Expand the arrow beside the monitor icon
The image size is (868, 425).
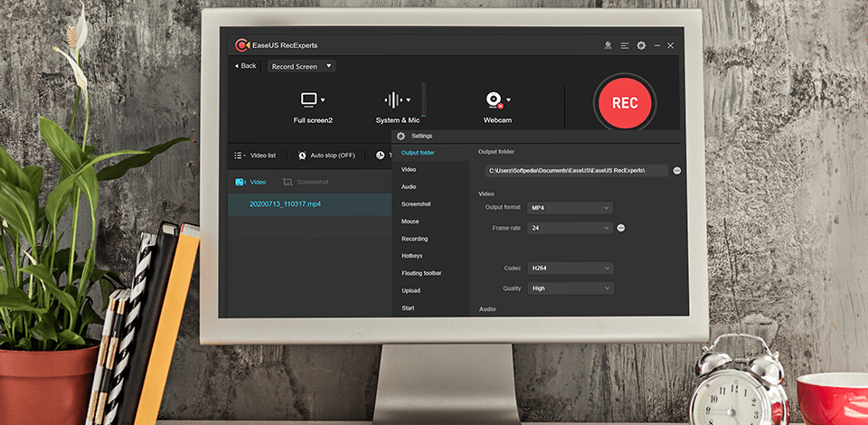[x=323, y=100]
